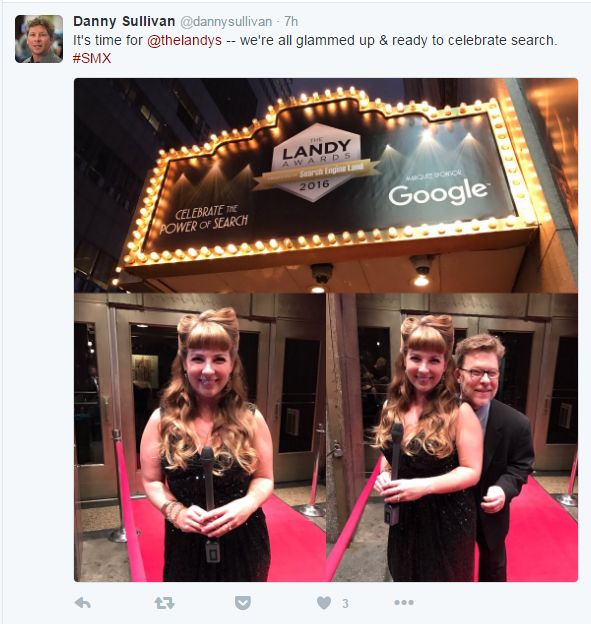Open photo of woman with man in glasses

[453, 437]
